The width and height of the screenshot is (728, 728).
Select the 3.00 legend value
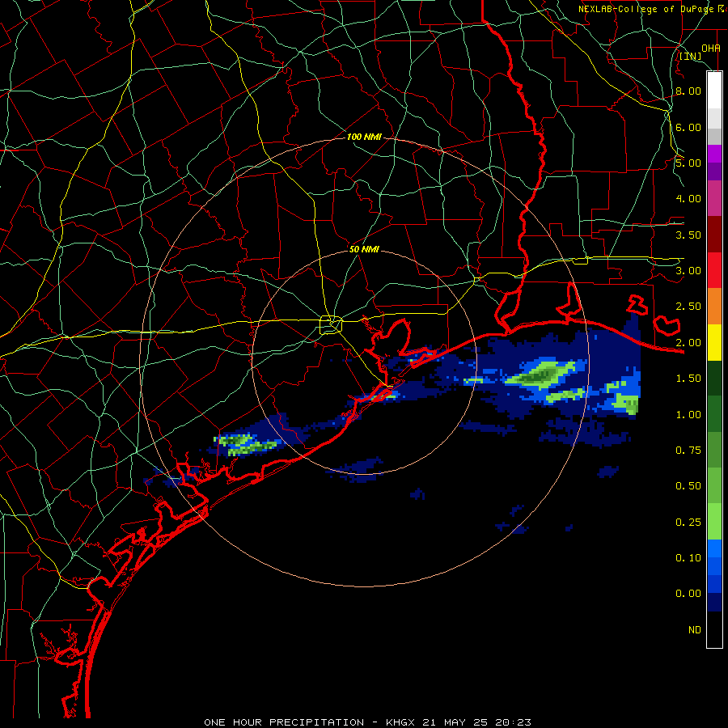(688, 271)
